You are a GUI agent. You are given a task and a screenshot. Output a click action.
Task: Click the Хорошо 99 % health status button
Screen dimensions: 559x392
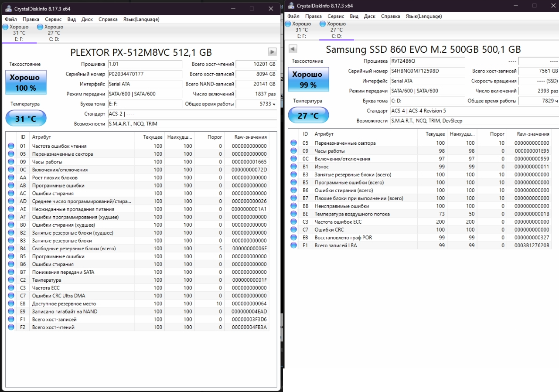pos(308,79)
